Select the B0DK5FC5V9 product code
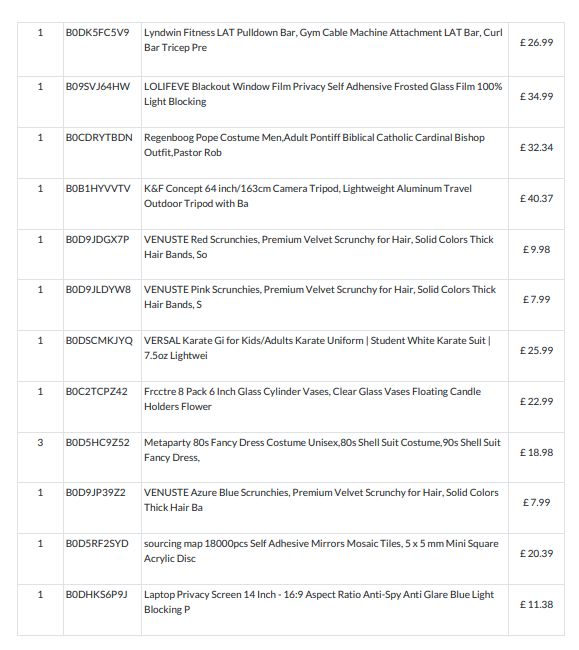The image size is (579, 650). [97, 32]
